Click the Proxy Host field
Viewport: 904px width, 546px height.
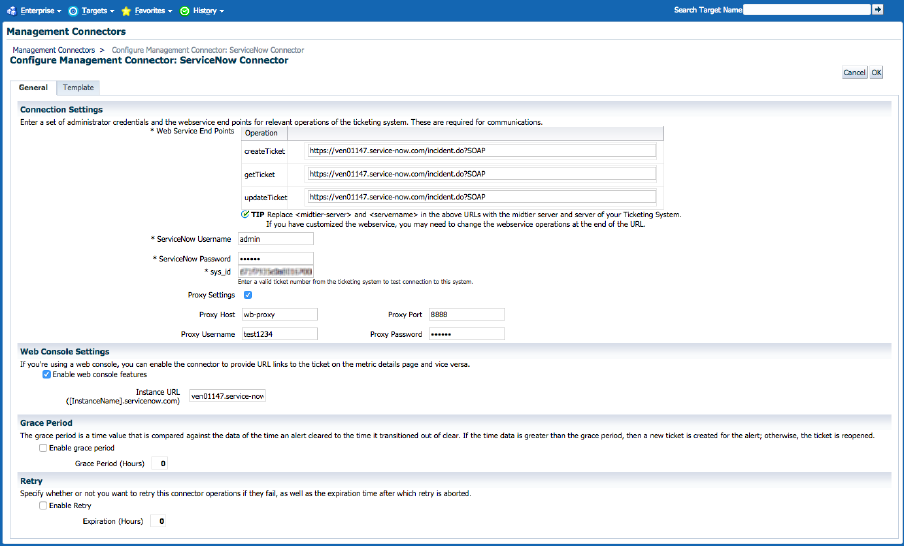[x=280, y=315]
